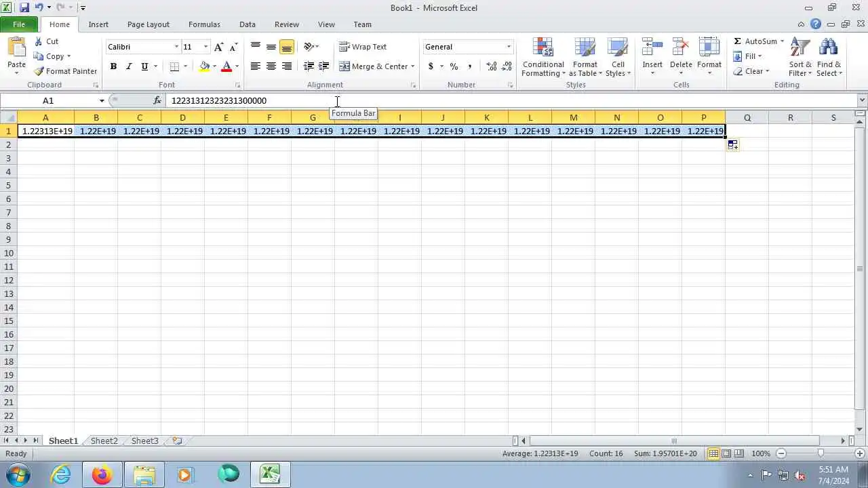Apply the Font Color letter A
The height and width of the screenshot is (488, 868).
coord(226,66)
